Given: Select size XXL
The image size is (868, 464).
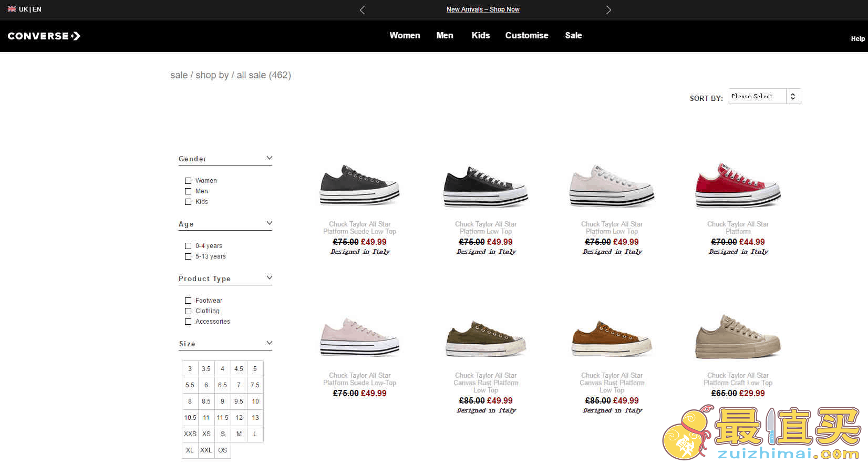Looking at the screenshot, I should tap(206, 450).
